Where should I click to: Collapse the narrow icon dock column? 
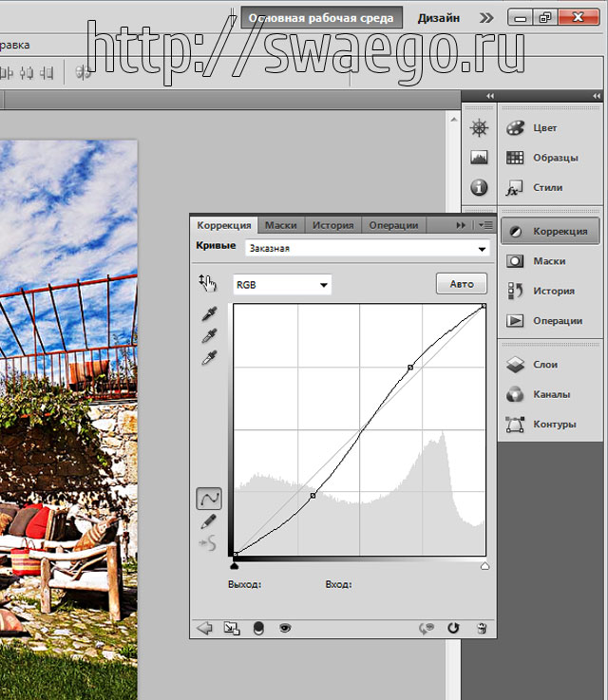pos(490,96)
